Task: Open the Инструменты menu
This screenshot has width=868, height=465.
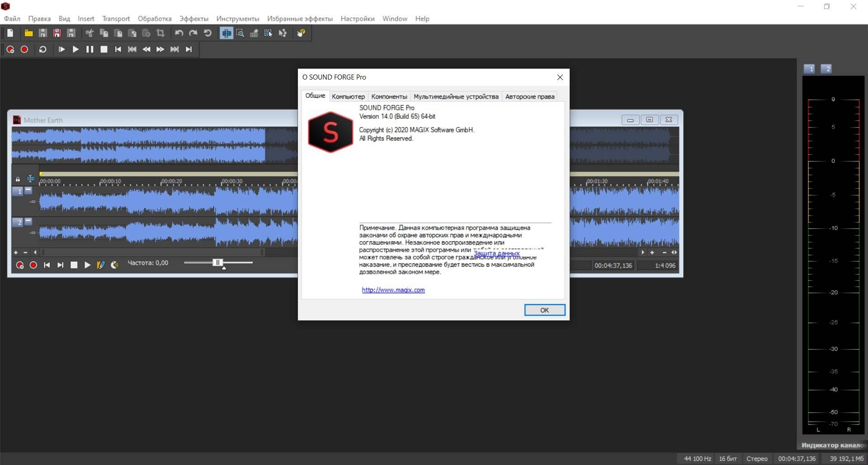Action: coord(238,19)
